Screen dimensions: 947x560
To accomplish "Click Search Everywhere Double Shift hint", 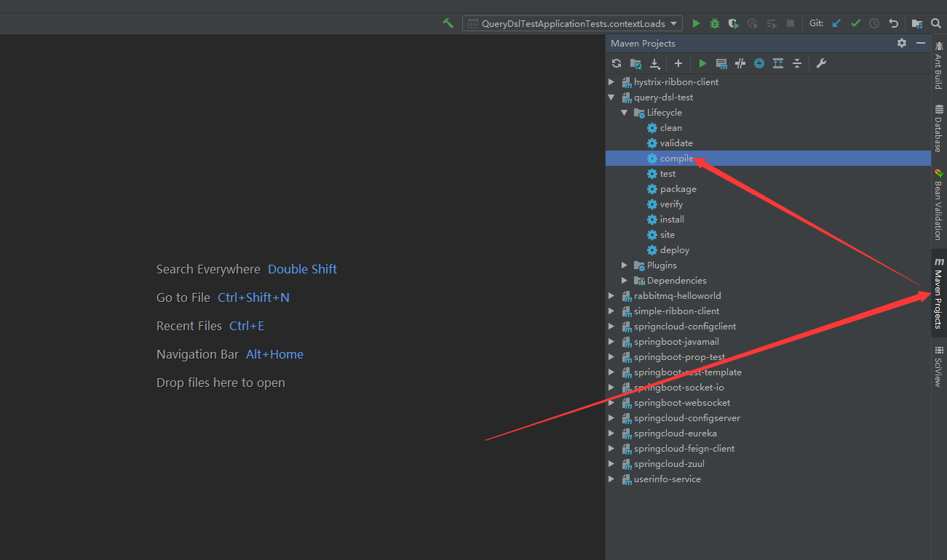I will [247, 269].
